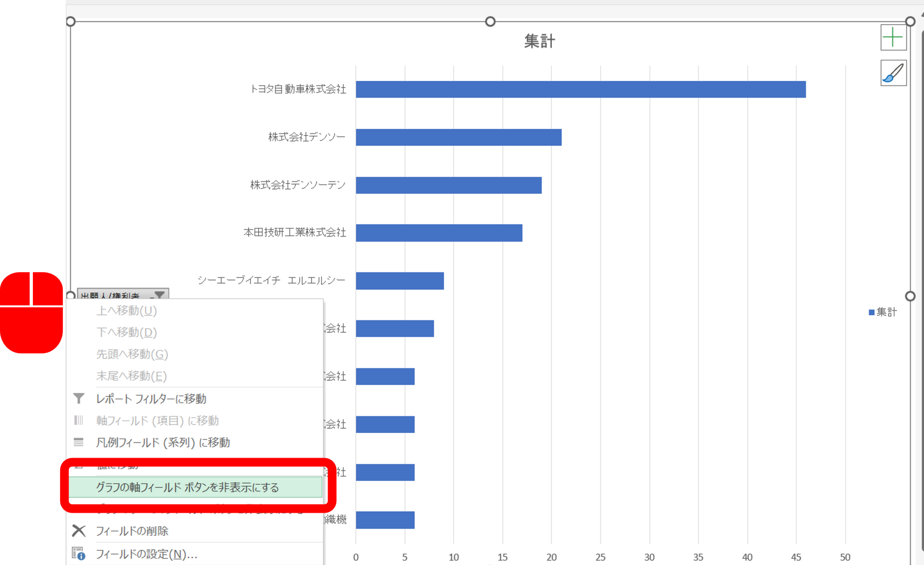Click 上へ移動(U) in context menu
Screen dimensions: 924x565
pyautogui.click(x=126, y=311)
